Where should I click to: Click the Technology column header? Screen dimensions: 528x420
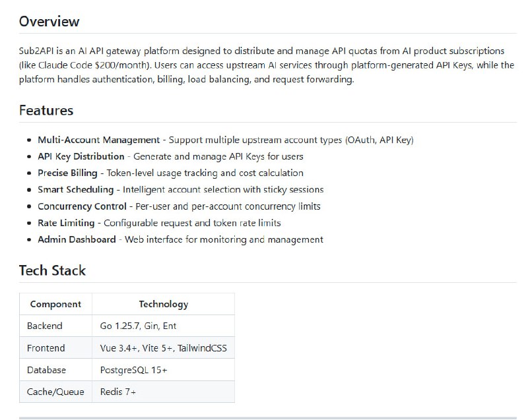point(163,304)
